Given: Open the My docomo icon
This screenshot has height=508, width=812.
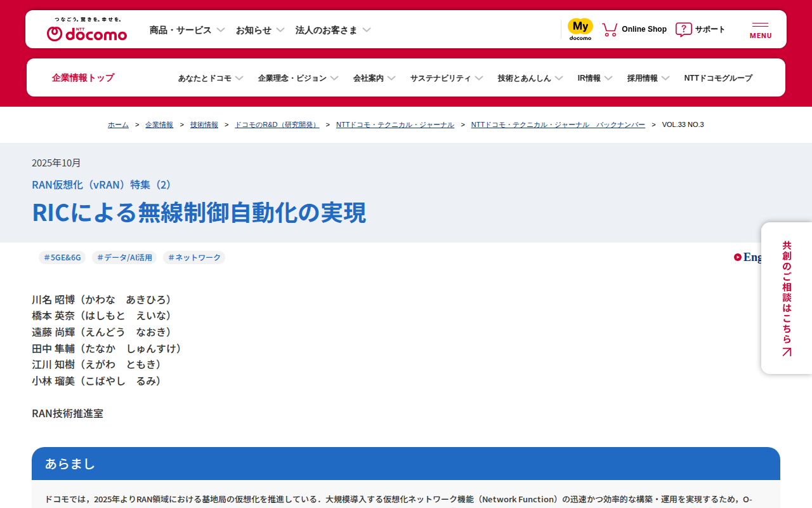Looking at the screenshot, I should point(580,29).
